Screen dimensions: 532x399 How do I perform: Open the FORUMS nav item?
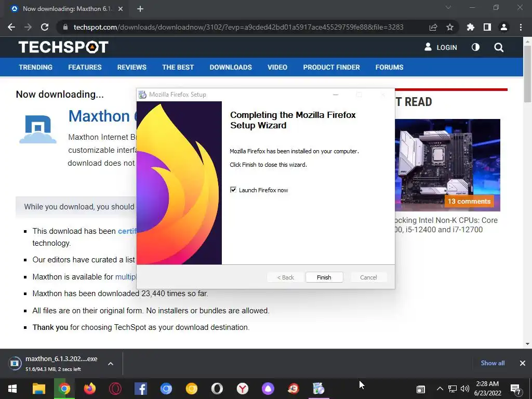pos(389,67)
